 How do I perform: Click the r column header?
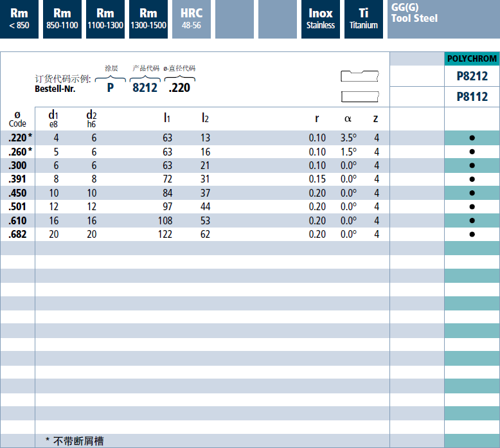(317, 119)
